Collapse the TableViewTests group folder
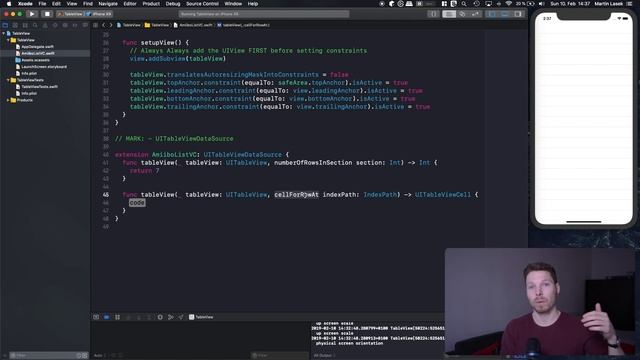Image resolution: width=640 pixels, height=360 pixels. click(x=8, y=80)
